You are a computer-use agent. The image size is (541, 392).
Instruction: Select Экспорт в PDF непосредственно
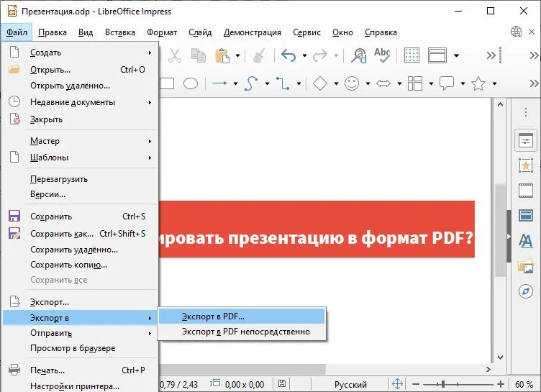242,332
